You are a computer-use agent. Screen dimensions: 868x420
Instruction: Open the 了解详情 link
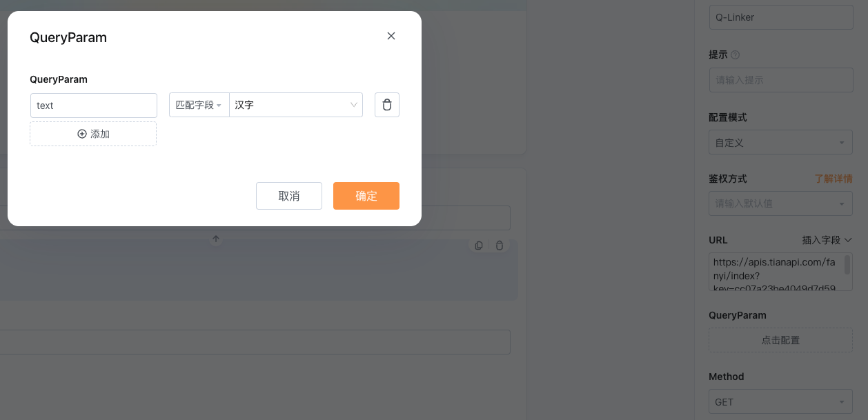click(x=834, y=179)
